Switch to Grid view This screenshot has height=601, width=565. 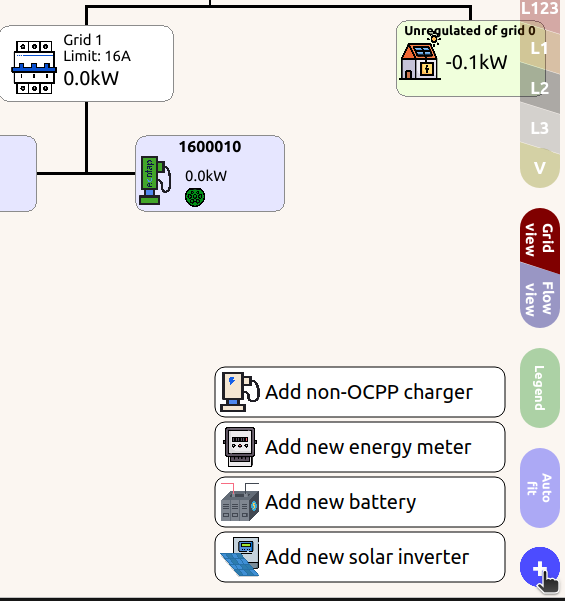[x=540, y=240]
